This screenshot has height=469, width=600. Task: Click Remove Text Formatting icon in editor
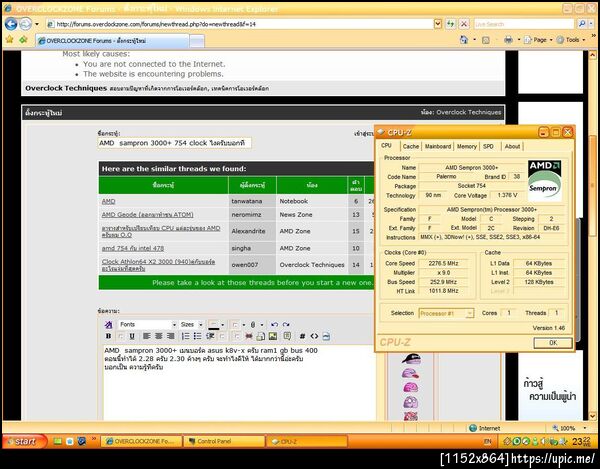pos(109,325)
